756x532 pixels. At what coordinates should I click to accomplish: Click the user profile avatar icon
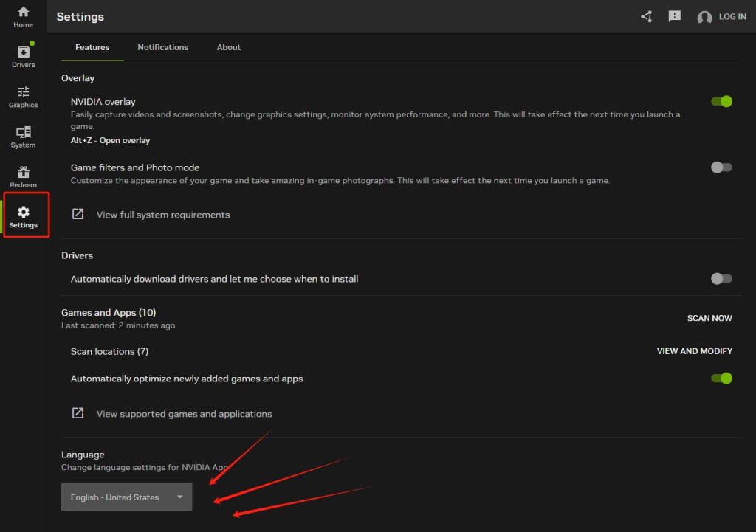(704, 17)
